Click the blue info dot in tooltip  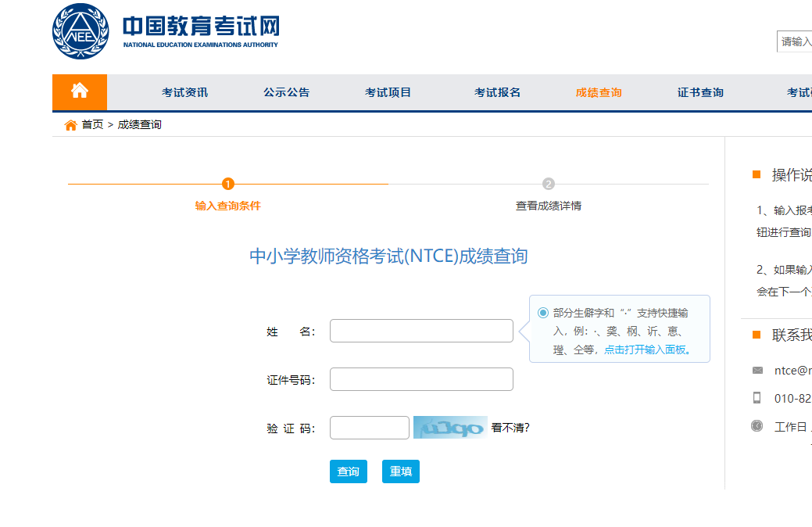pos(542,313)
